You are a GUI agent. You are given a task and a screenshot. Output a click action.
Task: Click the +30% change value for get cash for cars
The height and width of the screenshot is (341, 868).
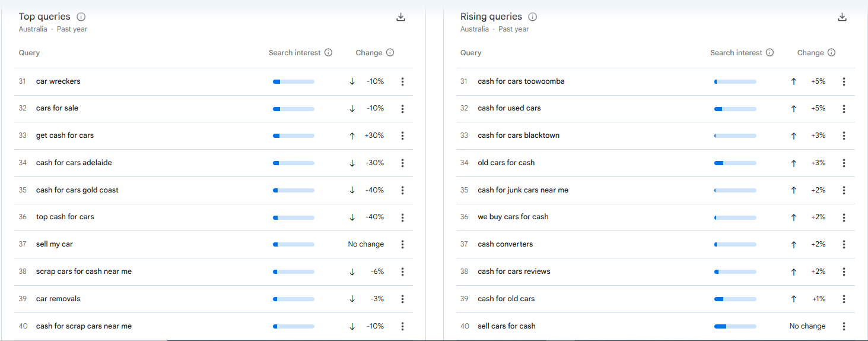pos(374,135)
